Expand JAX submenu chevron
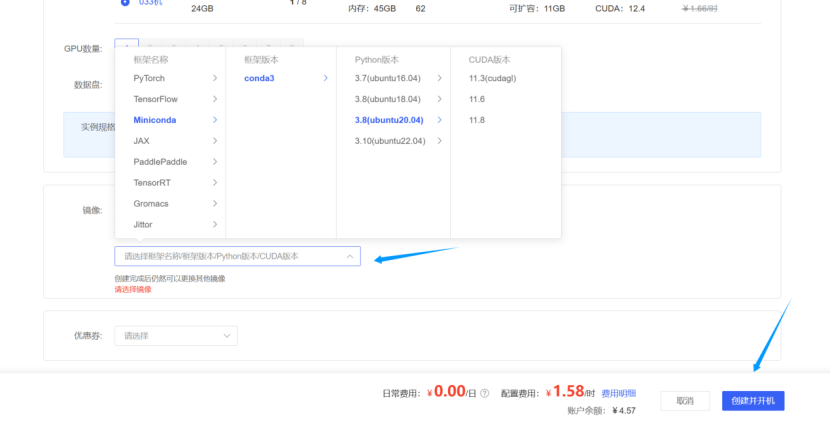Image resolution: width=831 pixels, height=424 pixels. [215, 141]
